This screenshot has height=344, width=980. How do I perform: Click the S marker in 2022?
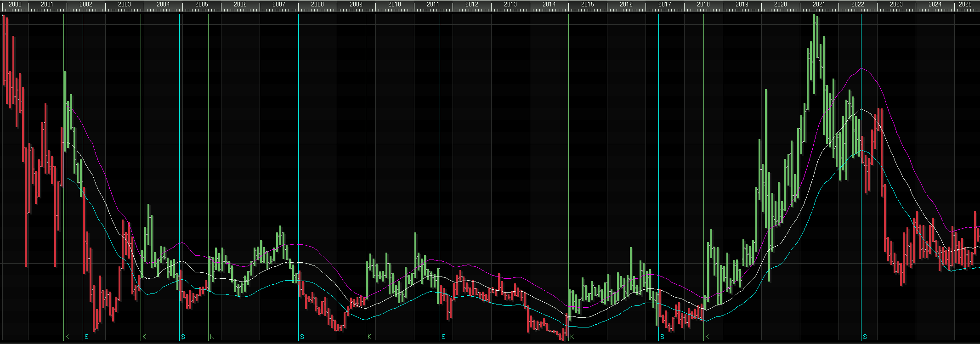tap(865, 337)
